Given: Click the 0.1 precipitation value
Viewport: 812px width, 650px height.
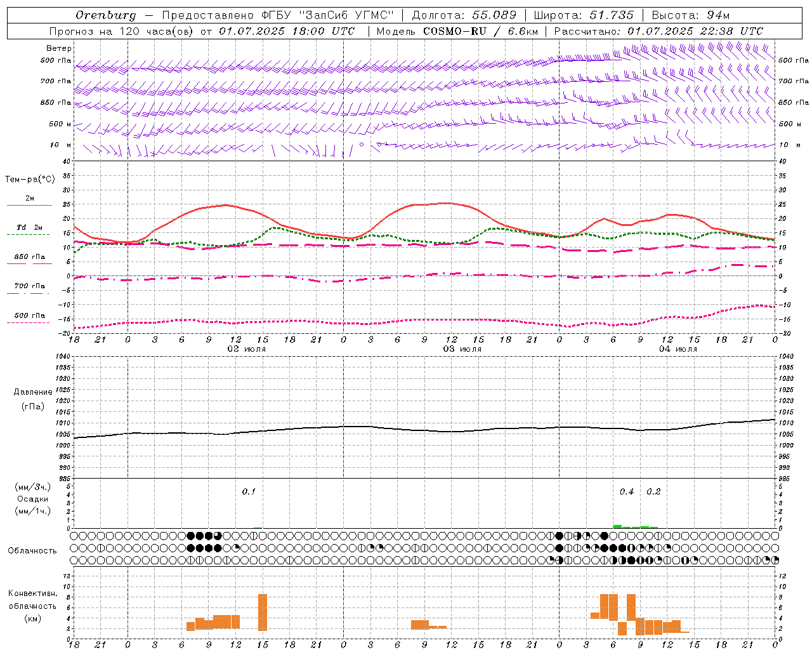Looking at the screenshot, I should (x=249, y=492).
